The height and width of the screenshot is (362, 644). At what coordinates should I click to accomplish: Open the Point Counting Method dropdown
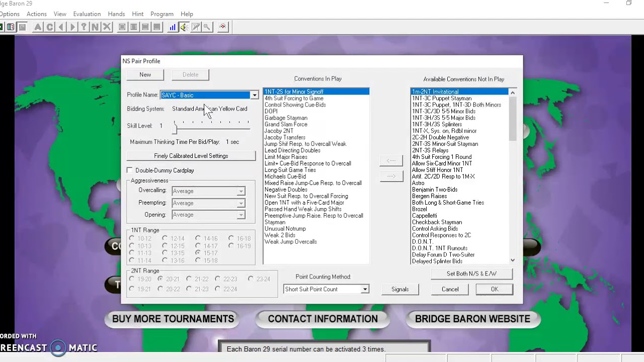coord(365,289)
